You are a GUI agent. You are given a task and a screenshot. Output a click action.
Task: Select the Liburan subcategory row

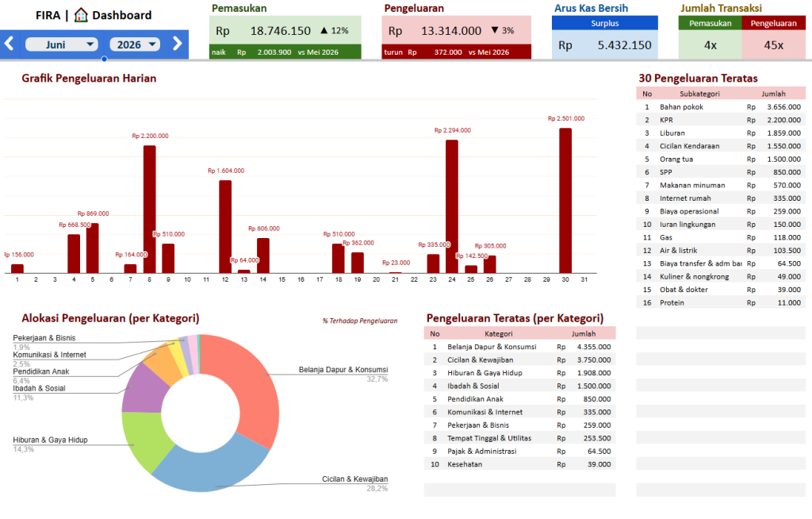point(721,133)
